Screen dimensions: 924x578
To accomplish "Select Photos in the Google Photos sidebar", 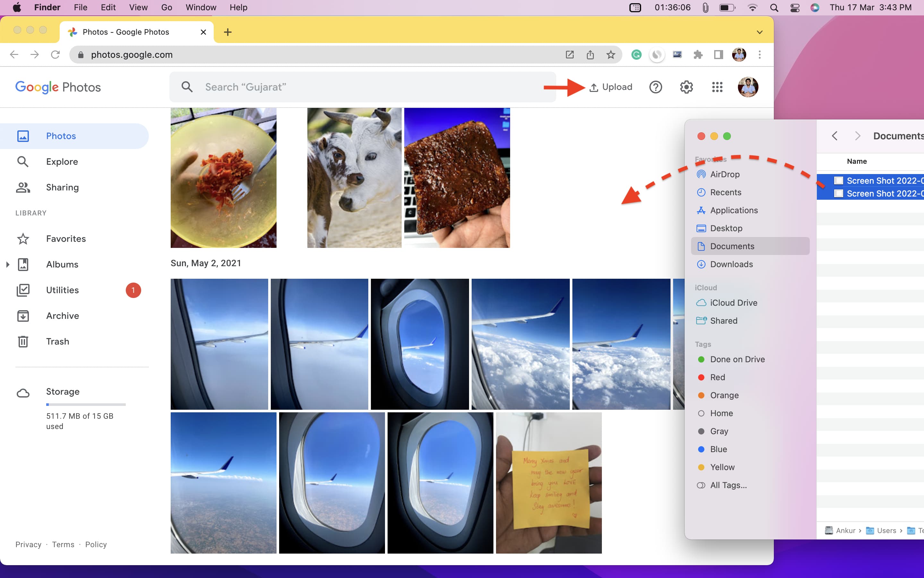I will [74, 136].
